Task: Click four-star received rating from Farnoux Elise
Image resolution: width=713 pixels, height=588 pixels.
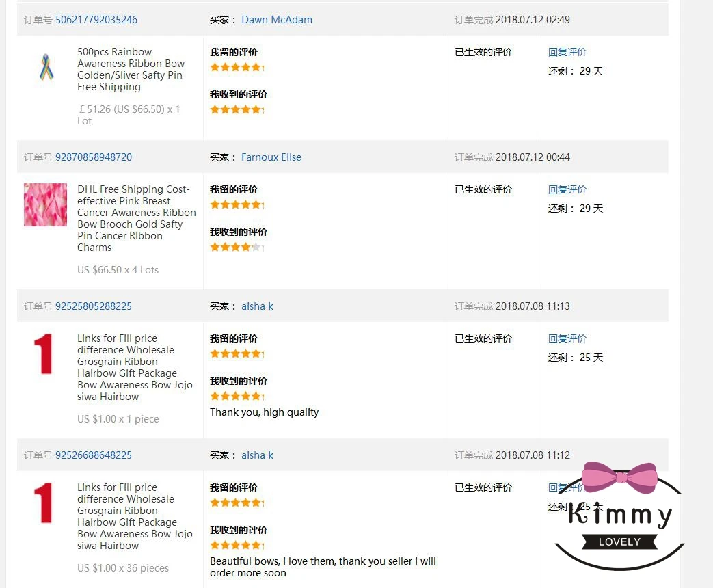Action: [237, 247]
